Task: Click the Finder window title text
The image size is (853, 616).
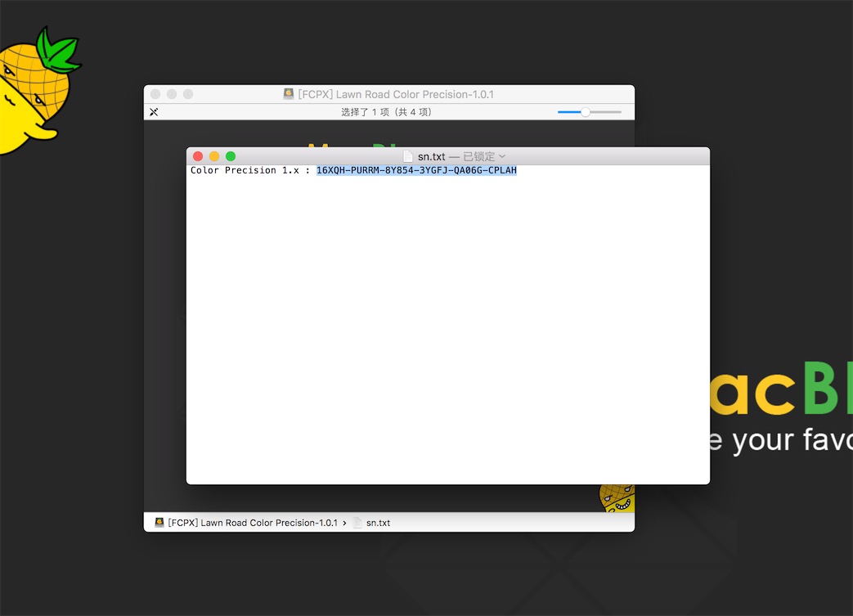Action: (x=396, y=94)
